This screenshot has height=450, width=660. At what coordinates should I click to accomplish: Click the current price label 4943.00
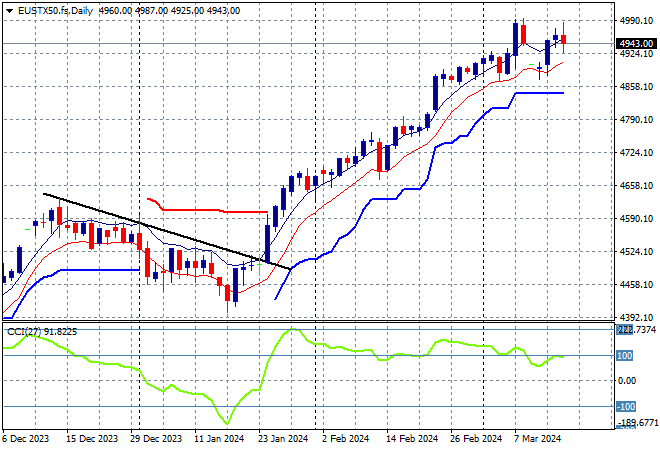point(636,44)
